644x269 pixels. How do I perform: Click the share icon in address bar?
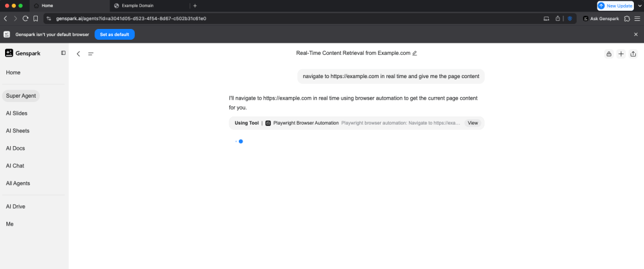(558, 18)
